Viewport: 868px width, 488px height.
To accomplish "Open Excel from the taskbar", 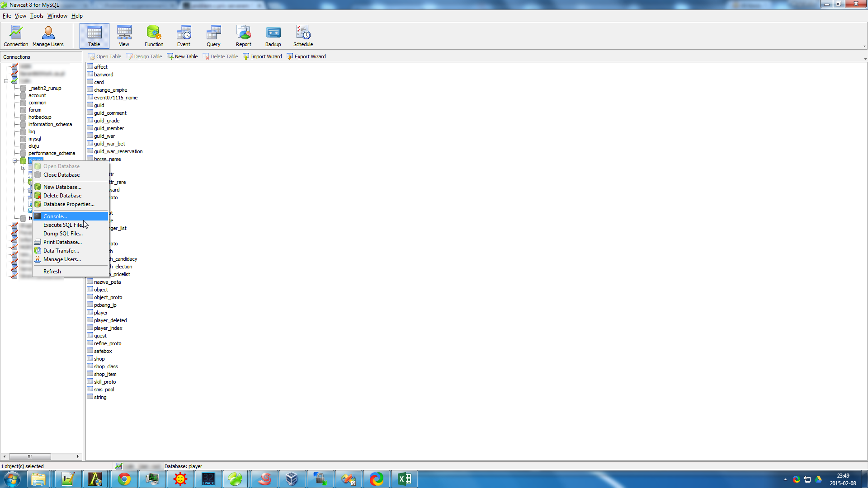I will click(404, 479).
